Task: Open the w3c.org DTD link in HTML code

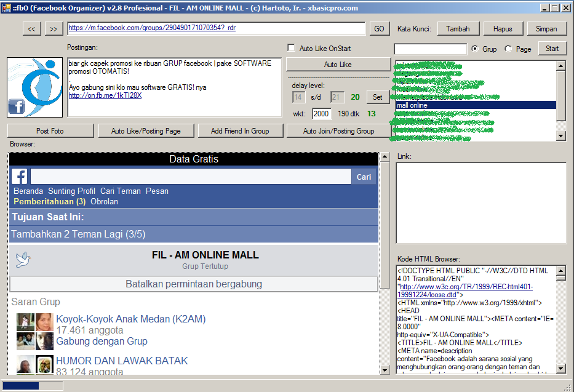Action: click(465, 290)
